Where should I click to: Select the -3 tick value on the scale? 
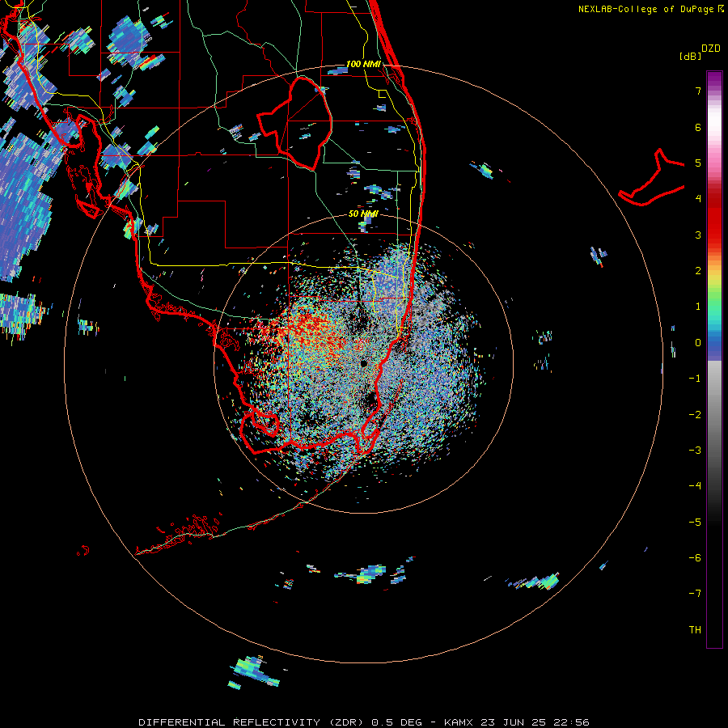pyautogui.click(x=695, y=451)
